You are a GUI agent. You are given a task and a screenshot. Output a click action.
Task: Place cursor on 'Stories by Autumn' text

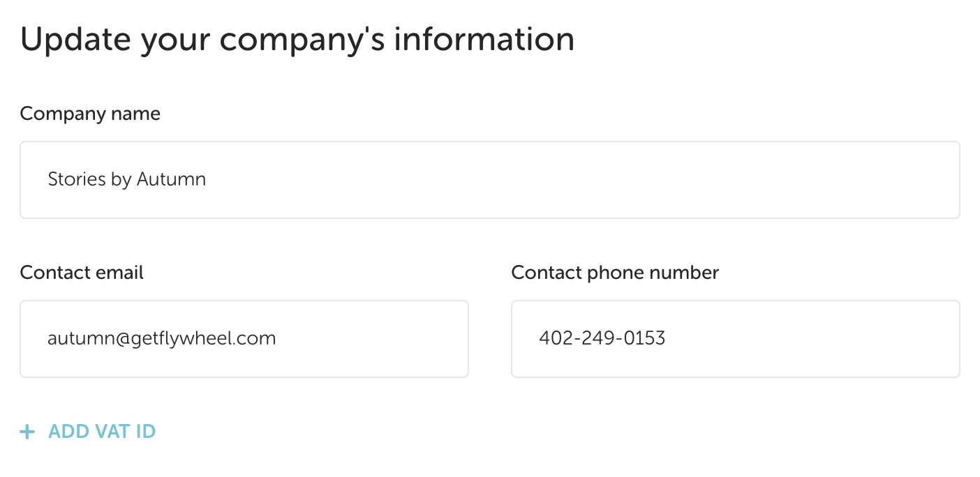(126, 180)
